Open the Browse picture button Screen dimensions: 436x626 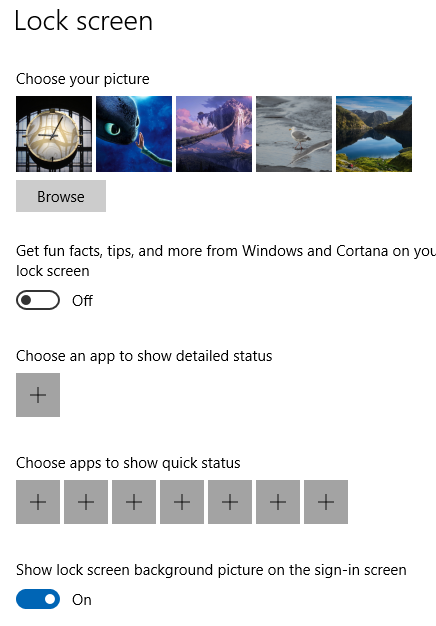pos(61,196)
